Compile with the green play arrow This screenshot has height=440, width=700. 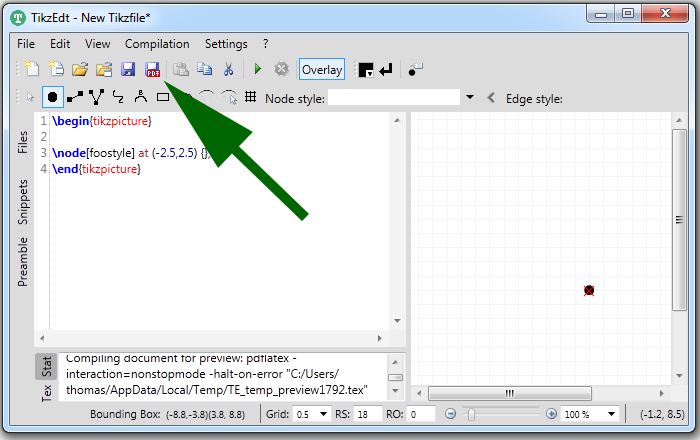tap(258, 69)
